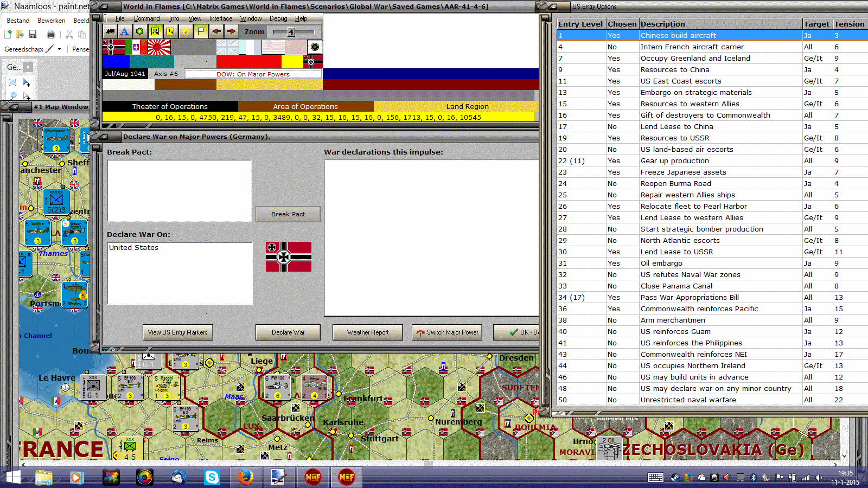Select United States in Declare War On list

tap(134, 248)
